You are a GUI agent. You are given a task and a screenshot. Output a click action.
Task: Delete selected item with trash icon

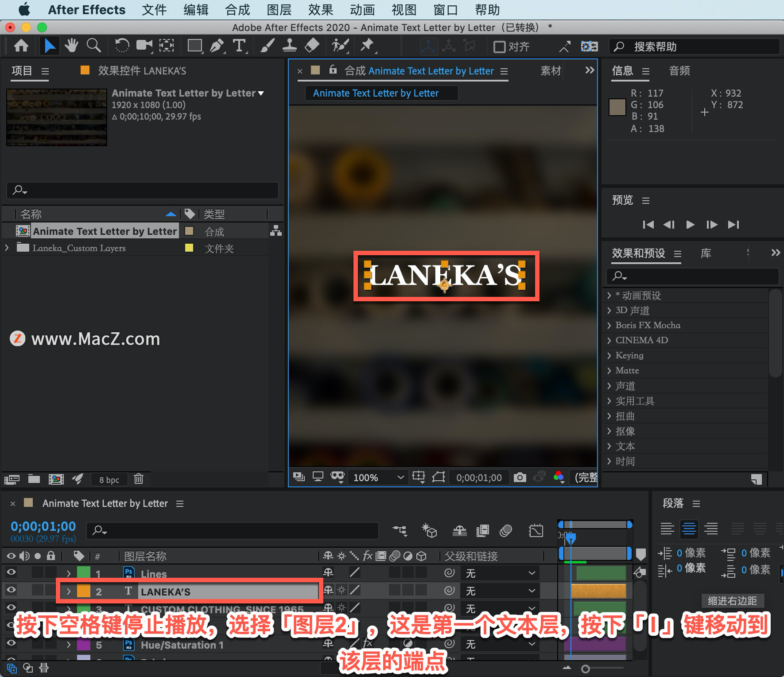coord(139,479)
